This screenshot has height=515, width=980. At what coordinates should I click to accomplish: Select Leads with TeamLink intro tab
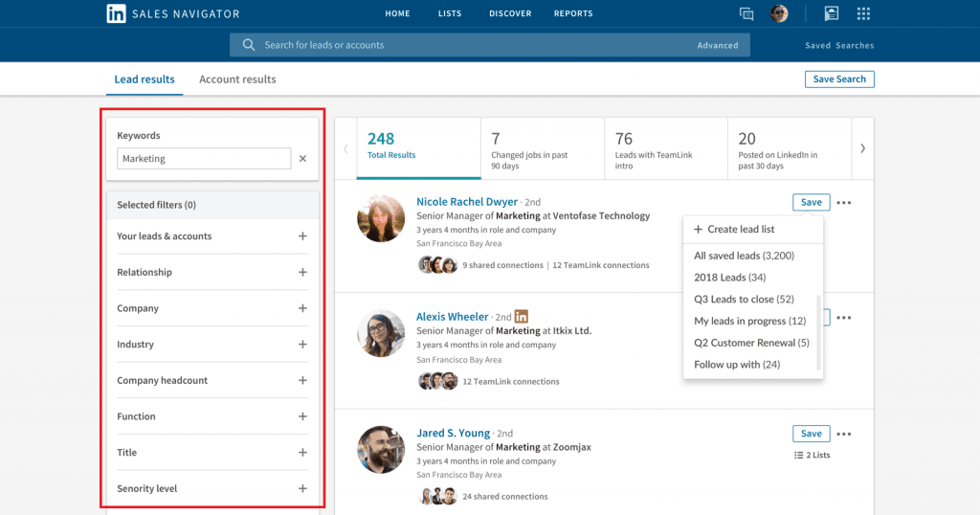click(666, 148)
